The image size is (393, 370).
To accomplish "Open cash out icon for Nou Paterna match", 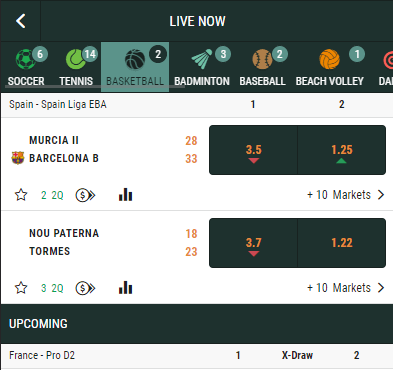I will (85, 288).
